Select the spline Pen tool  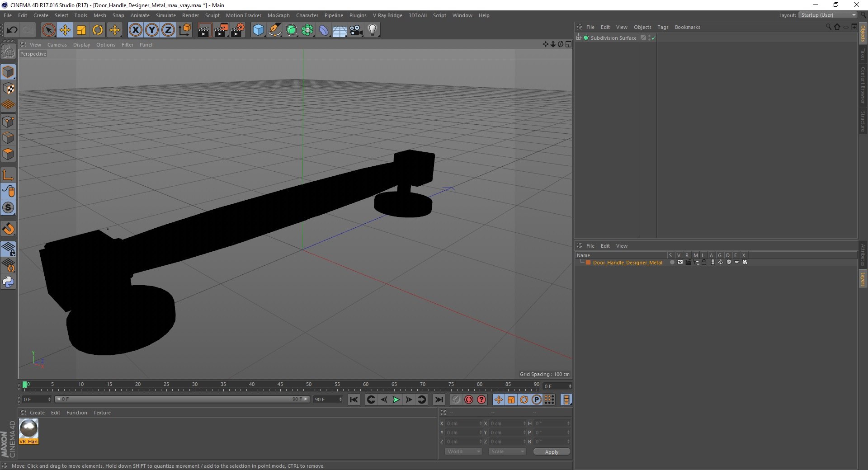coord(275,30)
